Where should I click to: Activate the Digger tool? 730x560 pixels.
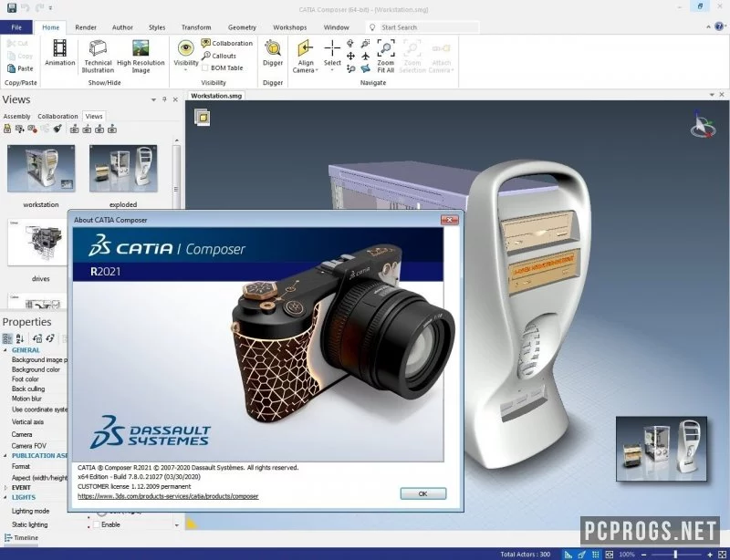273,53
